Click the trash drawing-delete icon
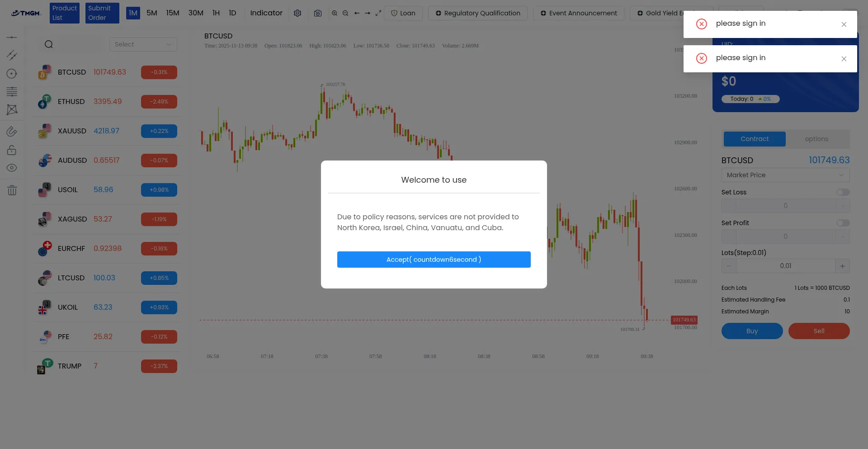This screenshot has width=868, height=449. (x=12, y=190)
